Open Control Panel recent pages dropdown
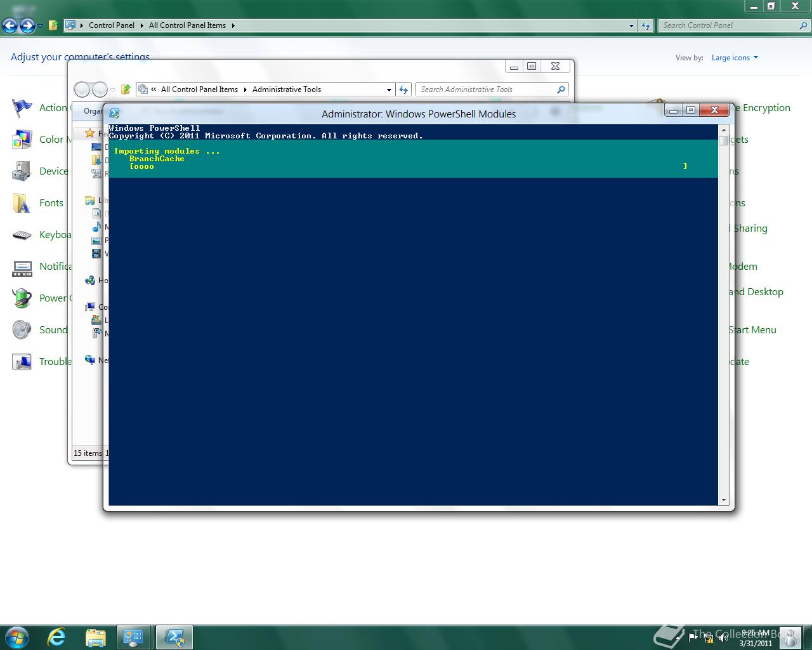The width and height of the screenshot is (812, 650). click(x=40, y=26)
